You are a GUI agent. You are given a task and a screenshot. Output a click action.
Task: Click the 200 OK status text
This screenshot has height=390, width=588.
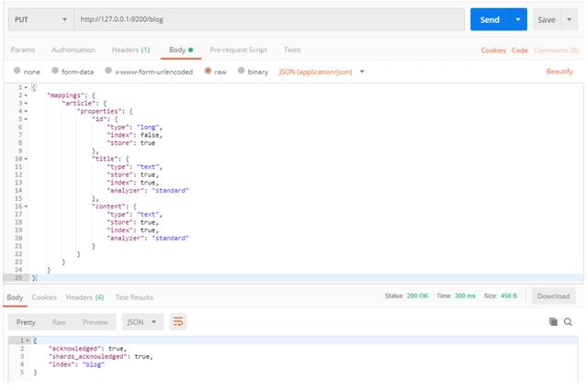417,296
